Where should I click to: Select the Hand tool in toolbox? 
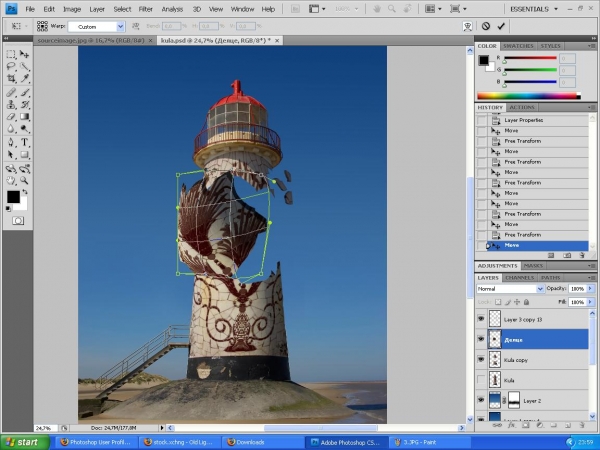[11, 180]
